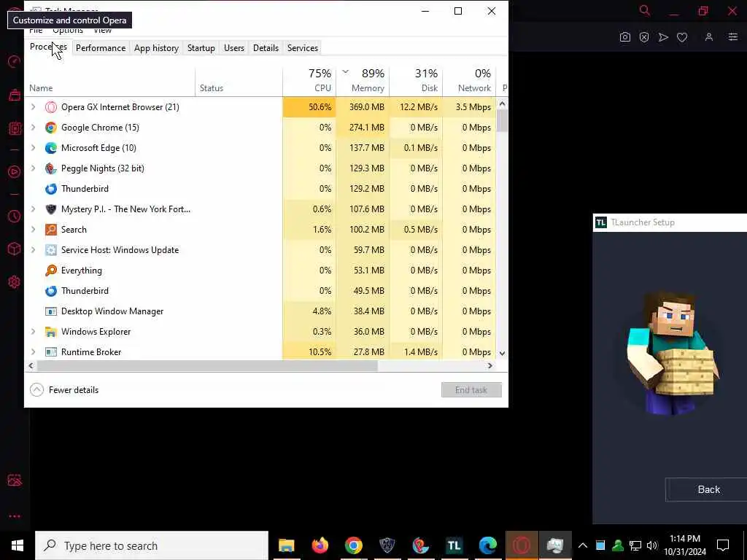Open the Windows Start menu
The image size is (747, 560).
pyautogui.click(x=18, y=545)
